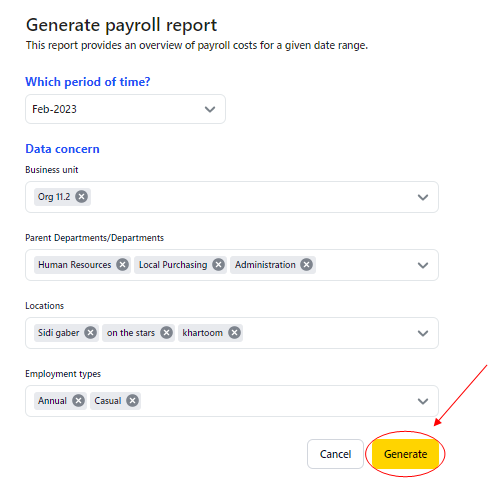Remove the Annual employment type tag
This screenshot has height=484, width=493.
point(78,401)
